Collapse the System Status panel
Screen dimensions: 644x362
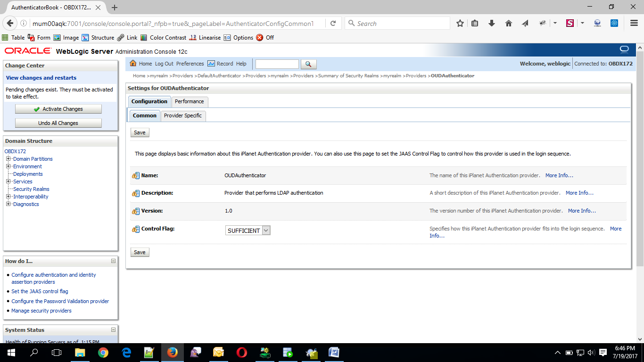pos(113,330)
